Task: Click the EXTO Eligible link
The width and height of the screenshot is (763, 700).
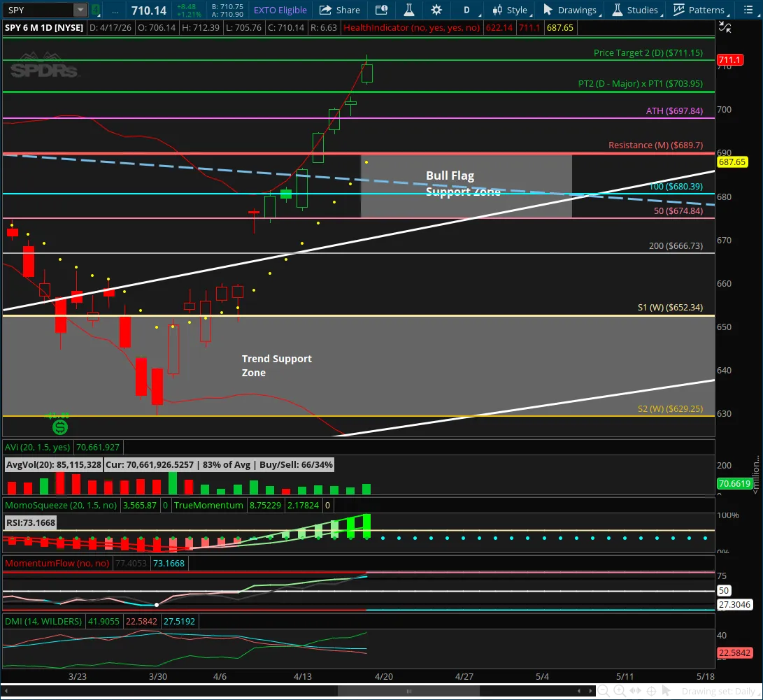Action: click(280, 10)
